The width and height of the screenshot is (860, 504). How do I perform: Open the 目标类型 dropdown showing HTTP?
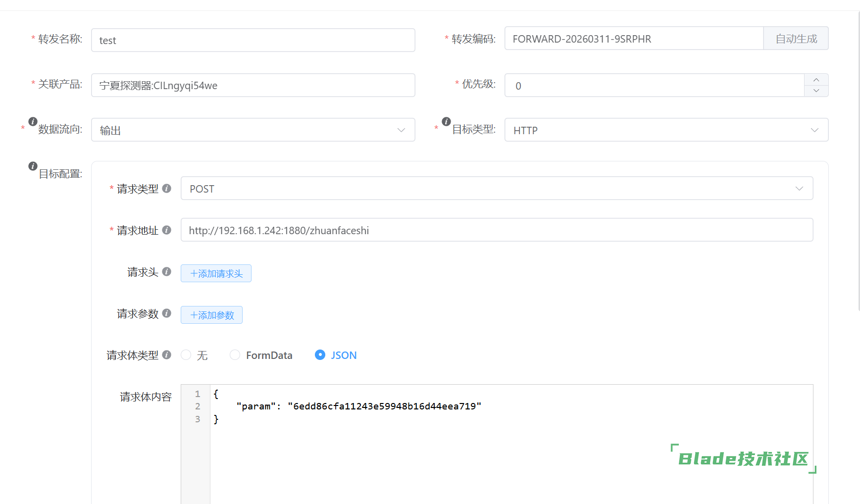(x=666, y=130)
